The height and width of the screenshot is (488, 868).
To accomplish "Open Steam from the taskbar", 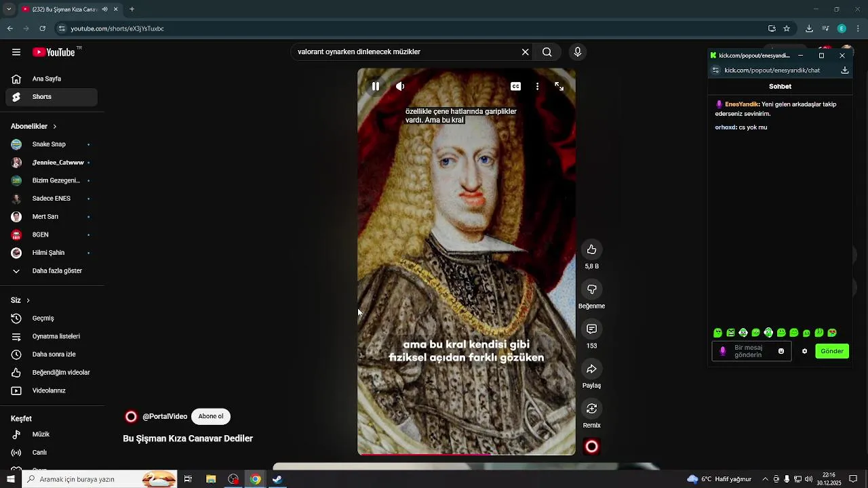I will tap(277, 479).
